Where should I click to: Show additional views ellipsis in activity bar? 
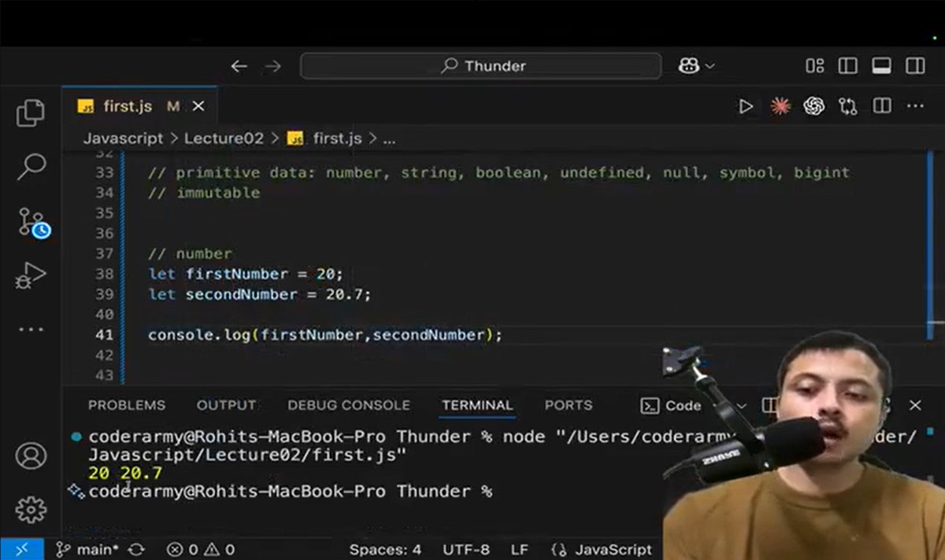coord(31,329)
